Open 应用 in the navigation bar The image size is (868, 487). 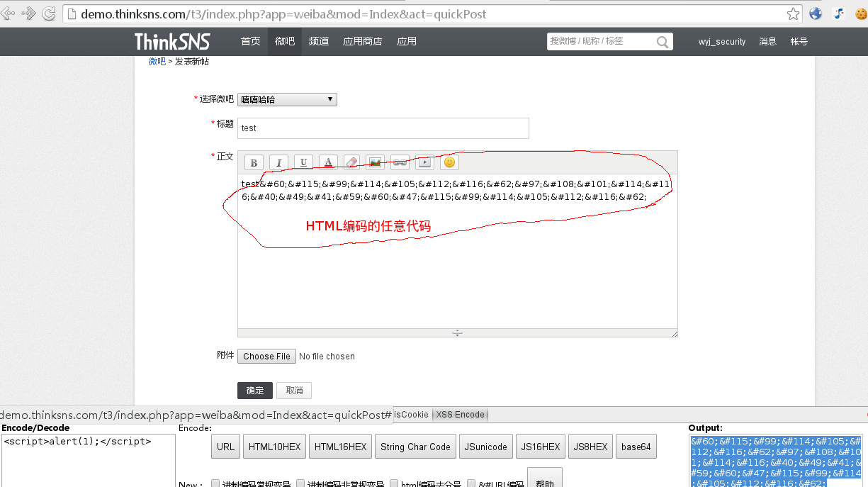click(407, 42)
